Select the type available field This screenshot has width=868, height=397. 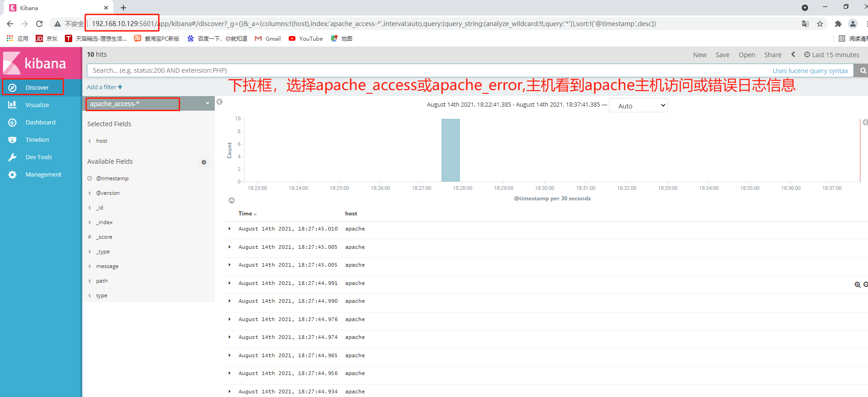click(x=101, y=295)
